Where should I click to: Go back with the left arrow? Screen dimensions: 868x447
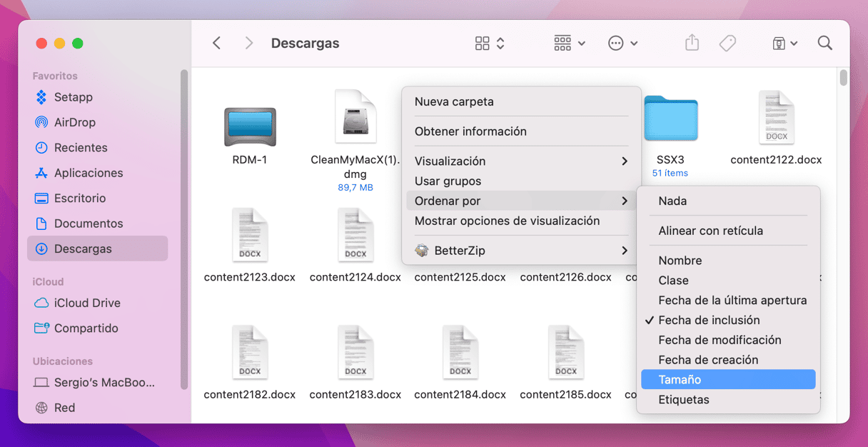click(217, 44)
